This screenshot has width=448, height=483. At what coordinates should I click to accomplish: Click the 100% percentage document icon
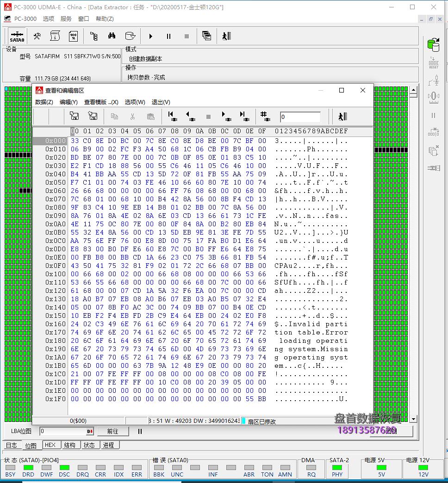point(73,37)
